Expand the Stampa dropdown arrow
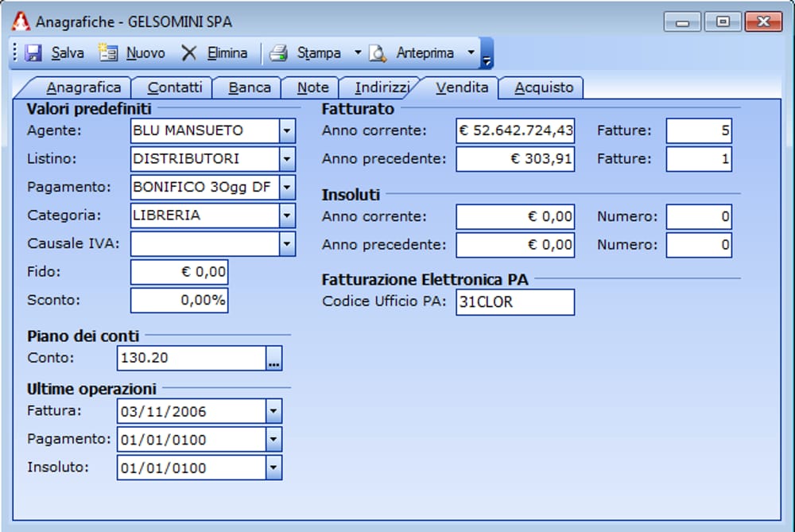Screen dimensions: 795x532 [357, 53]
